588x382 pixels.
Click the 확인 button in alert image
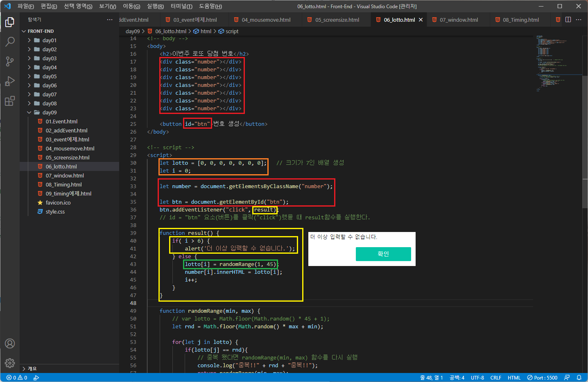pyautogui.click(x=383, y=254)
